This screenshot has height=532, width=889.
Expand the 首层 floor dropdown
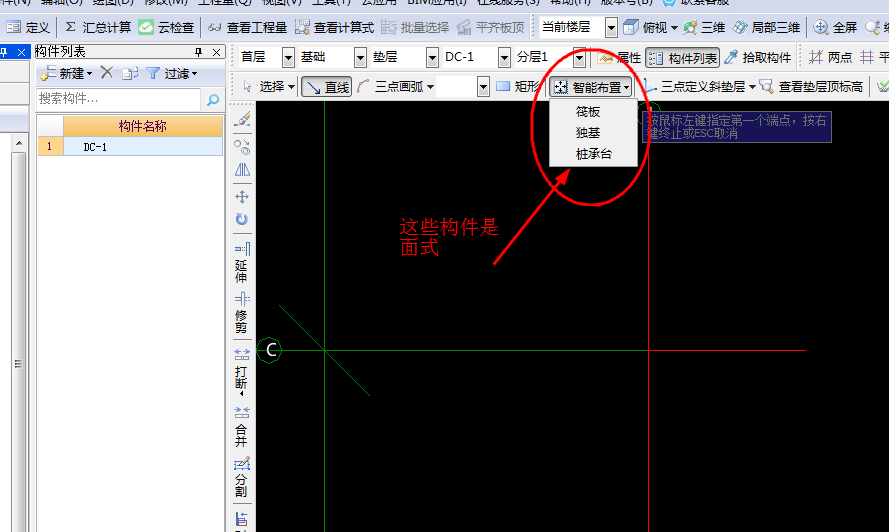tap(288, 57)
